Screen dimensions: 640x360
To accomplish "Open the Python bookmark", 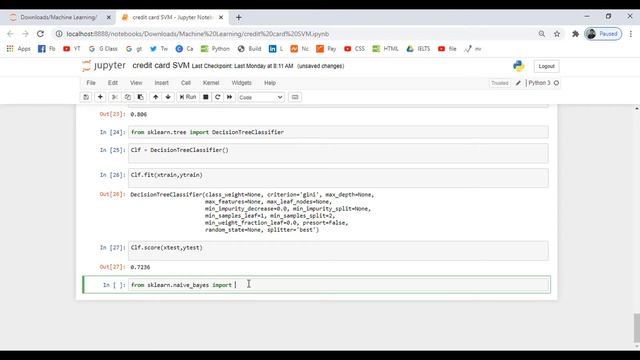I will [216, 49].
